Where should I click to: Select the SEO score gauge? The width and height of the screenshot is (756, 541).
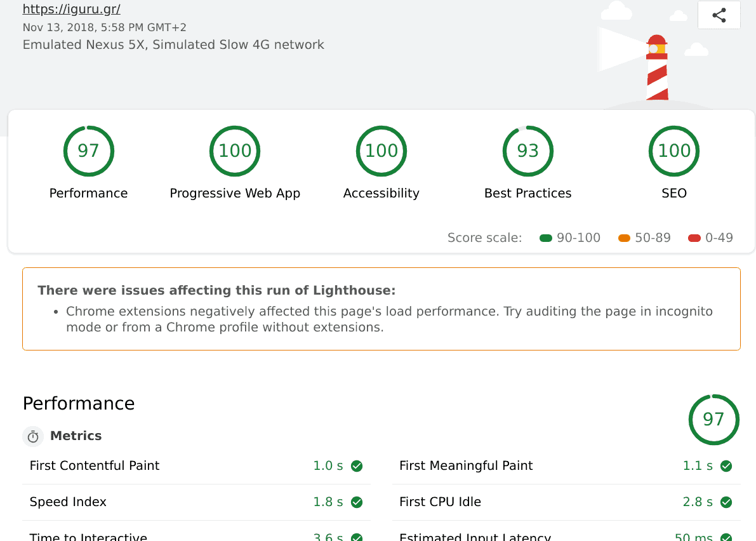click(x=673, y=151)
